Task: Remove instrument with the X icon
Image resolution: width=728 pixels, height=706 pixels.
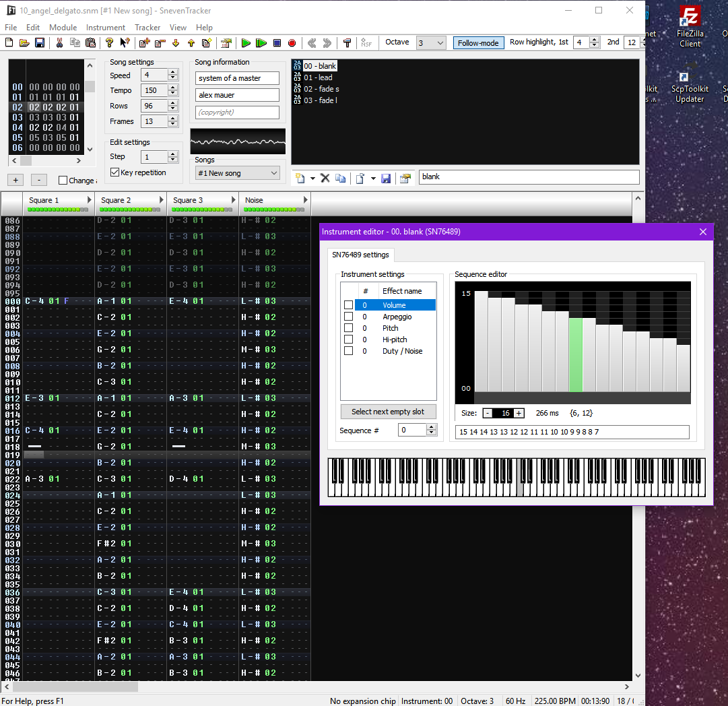Action: tap(325, 178)
